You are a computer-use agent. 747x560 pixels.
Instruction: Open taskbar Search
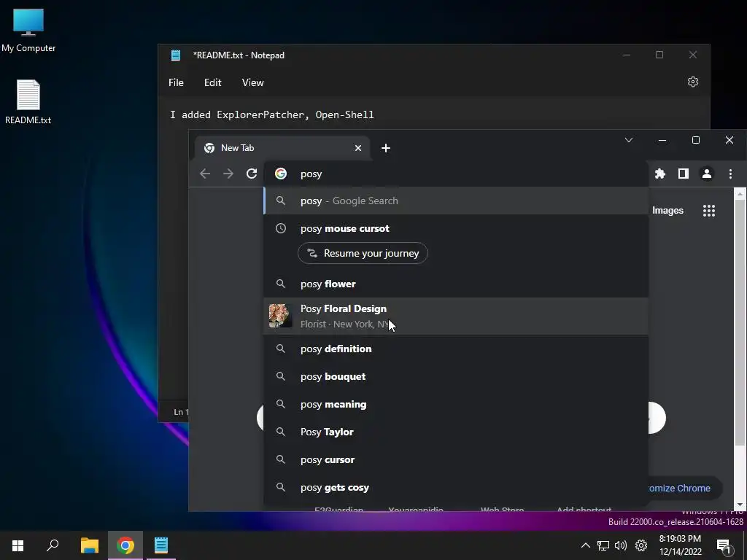53,545
